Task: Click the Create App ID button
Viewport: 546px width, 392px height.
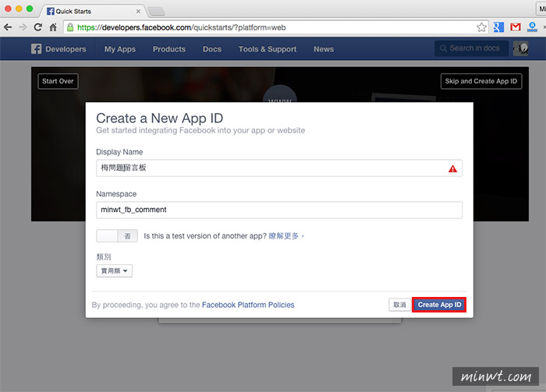Action: [x=439, y=305]
